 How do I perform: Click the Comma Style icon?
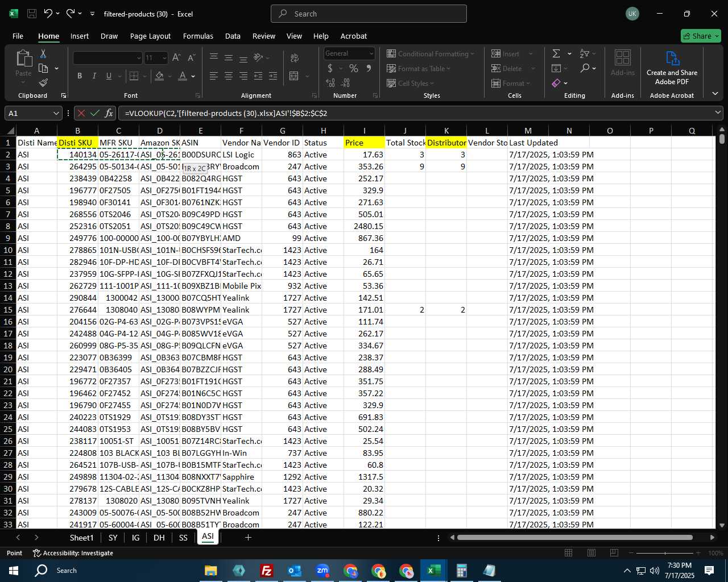pos(369,68)
